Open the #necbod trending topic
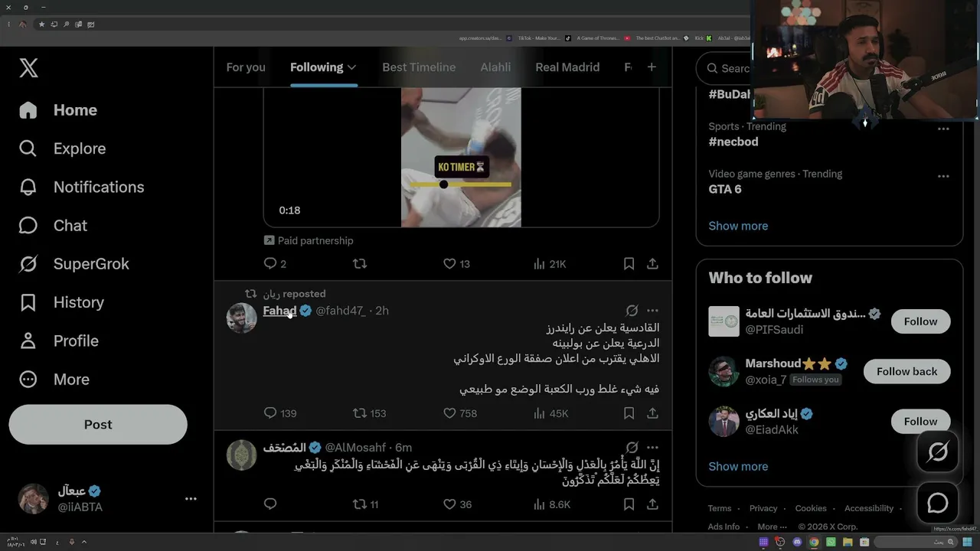This screenshot has width=980, height=551. [x=733, y=142]
